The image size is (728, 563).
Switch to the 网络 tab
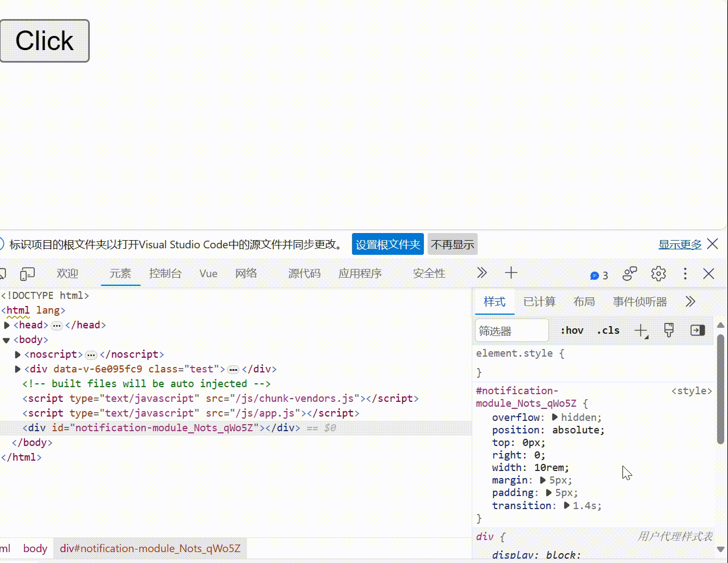tap(246, 273)
